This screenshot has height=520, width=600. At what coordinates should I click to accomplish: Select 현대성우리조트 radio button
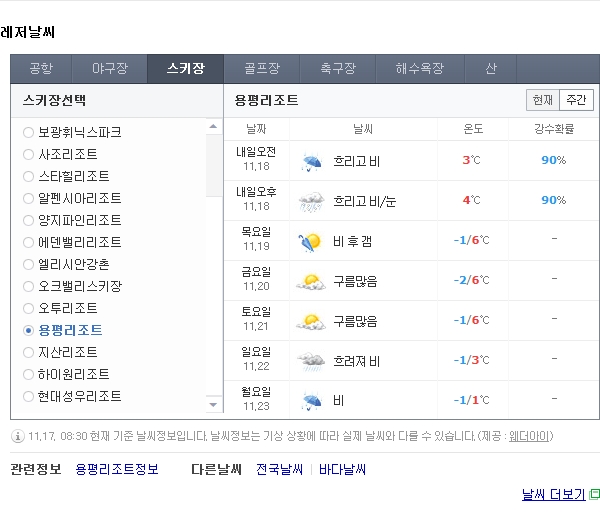[28, 396]
